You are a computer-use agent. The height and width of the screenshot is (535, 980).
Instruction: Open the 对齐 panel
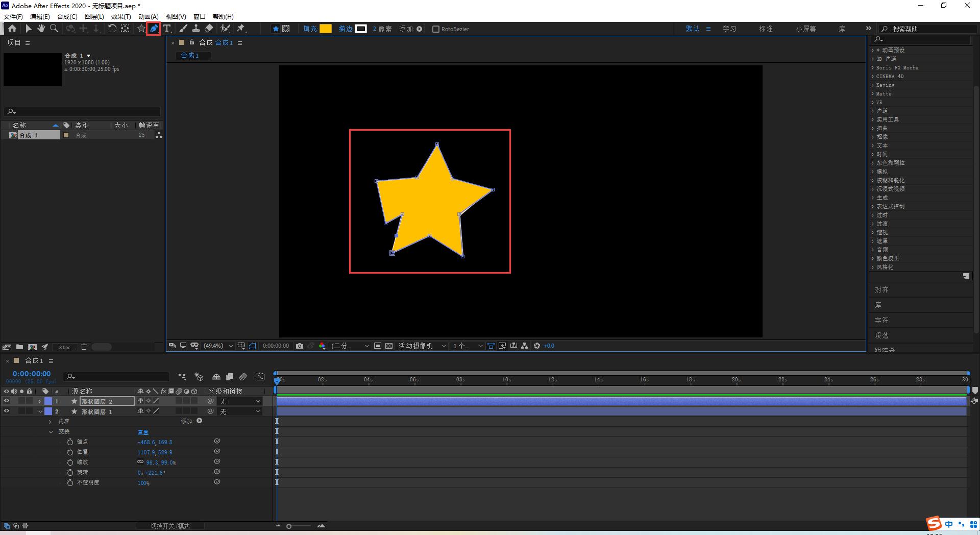[x=881, y=289]
